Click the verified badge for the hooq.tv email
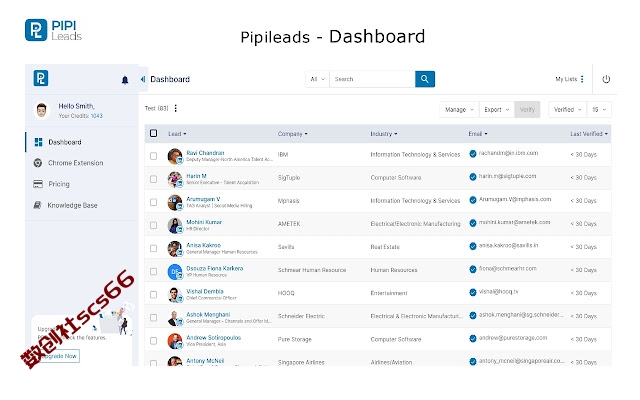Image resolution: width=640 pixels, height=400 pixels. (473, 292)
